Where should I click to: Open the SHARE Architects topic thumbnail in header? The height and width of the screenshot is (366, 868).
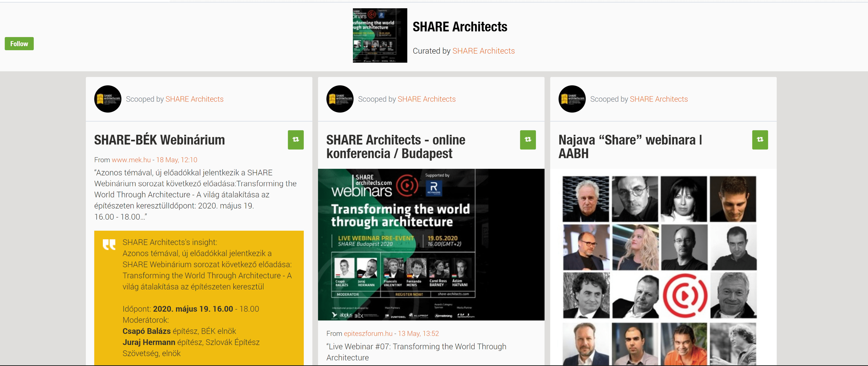click(380, 35)
